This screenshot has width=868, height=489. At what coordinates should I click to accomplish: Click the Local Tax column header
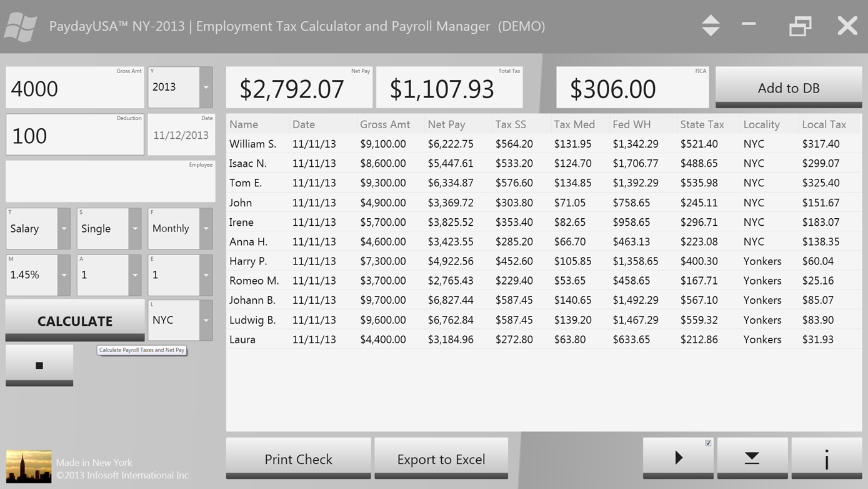click(x=824, y=124)
